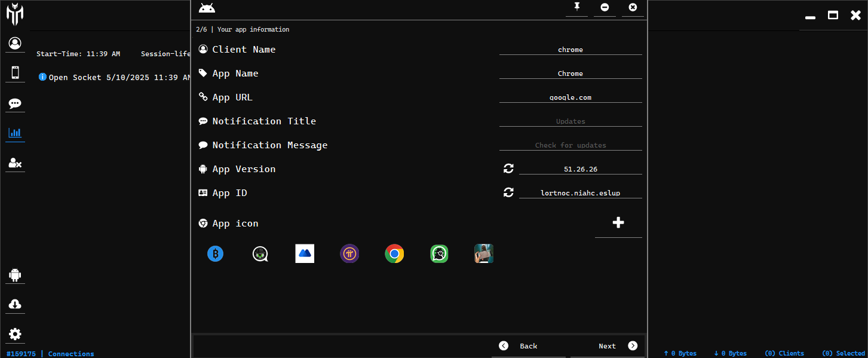The height and width of the screenshot is (358, 868).
Task: Regenerate the App Version value
Action: (x=508, y=169)
